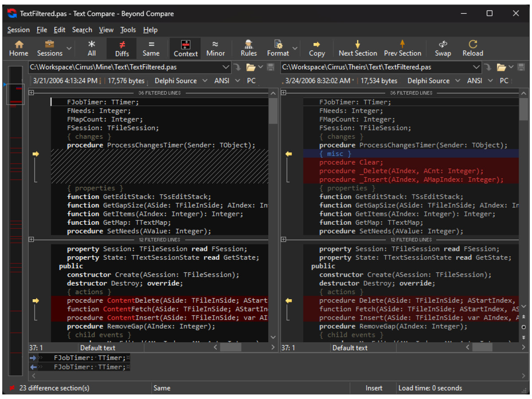Expand the left 36 filtered lines section
532x399 pixels.
(x=31, y=93)
